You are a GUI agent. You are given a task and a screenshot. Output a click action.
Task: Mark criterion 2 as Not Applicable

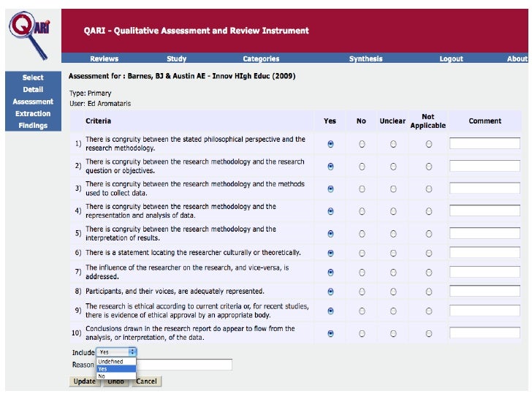(x=429, y=167)
